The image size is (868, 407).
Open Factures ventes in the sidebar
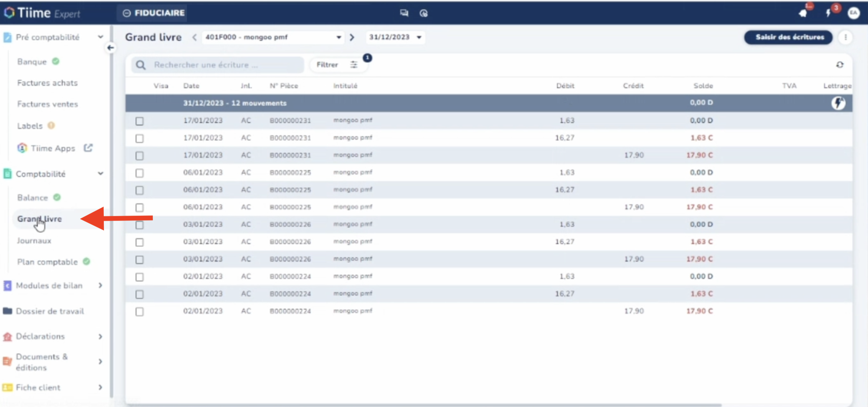pyautogui.click(x=48, y=104)
